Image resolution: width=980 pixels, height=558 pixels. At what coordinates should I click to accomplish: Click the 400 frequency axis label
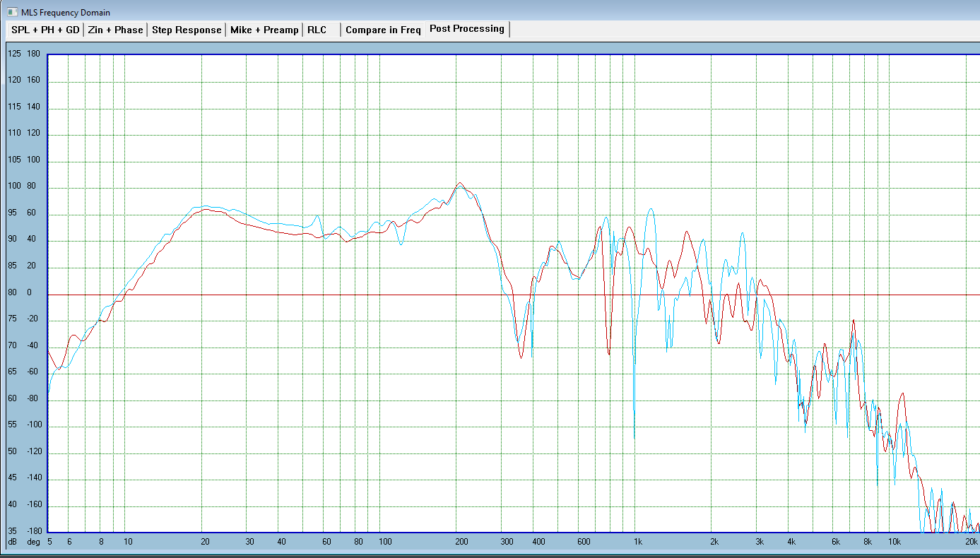click(538, 542)
